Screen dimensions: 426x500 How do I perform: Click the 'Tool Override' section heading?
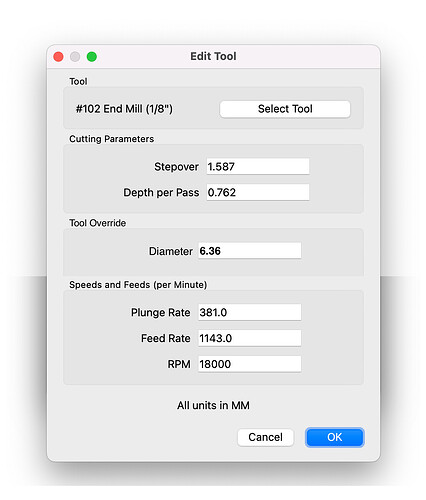coord(98,223)
